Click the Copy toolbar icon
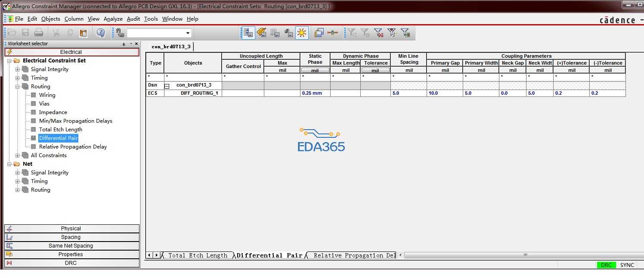This screenshot has width=644, height=279. [x=70, y=33]
